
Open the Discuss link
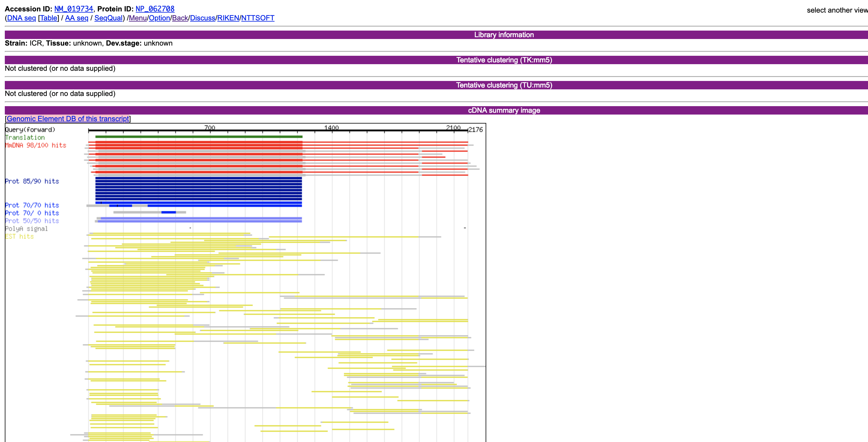coord(202,18)
